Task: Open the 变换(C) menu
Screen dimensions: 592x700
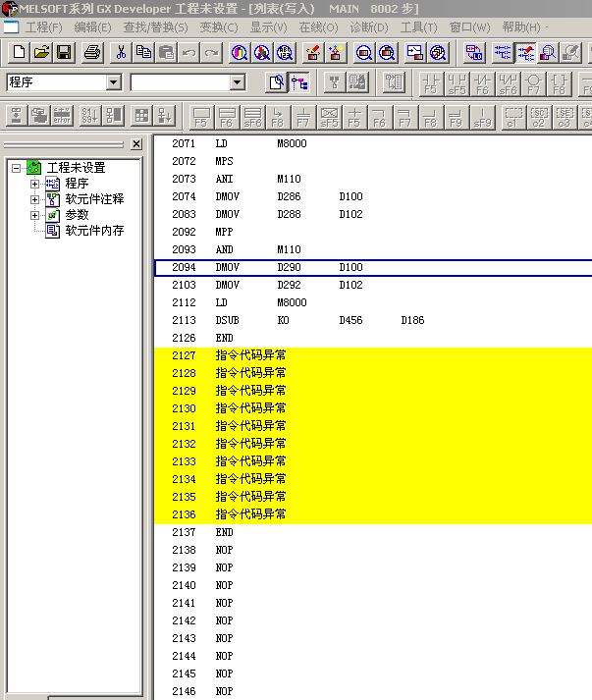Action: (x=219, y=27)
